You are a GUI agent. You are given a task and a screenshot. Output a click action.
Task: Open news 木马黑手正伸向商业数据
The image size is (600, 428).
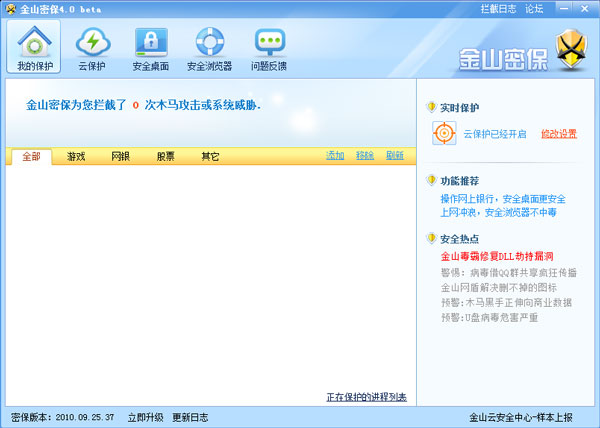pos(506,303)
